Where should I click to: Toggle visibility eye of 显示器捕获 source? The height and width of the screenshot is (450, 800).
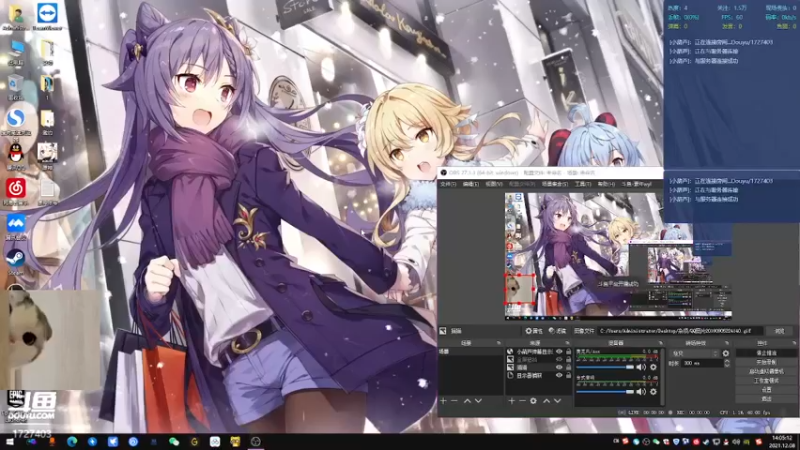point(559,375)
